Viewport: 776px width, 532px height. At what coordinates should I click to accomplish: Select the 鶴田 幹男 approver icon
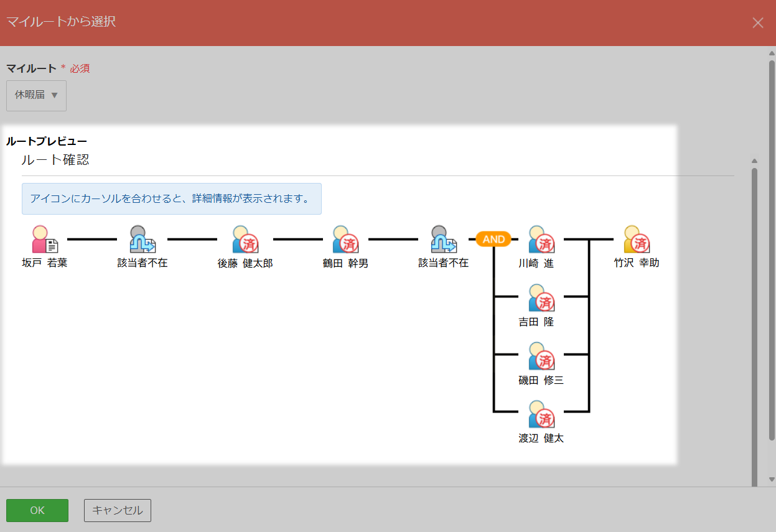click(x=345, y=240)
